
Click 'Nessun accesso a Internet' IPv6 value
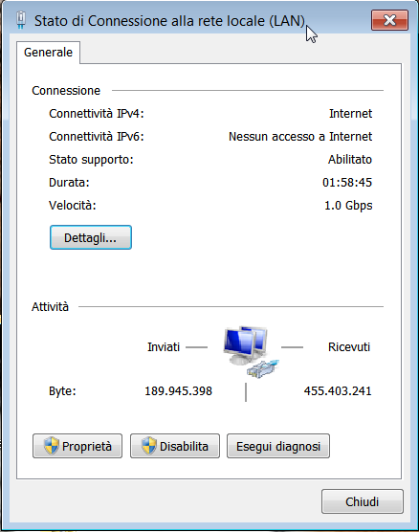(300, 137)
